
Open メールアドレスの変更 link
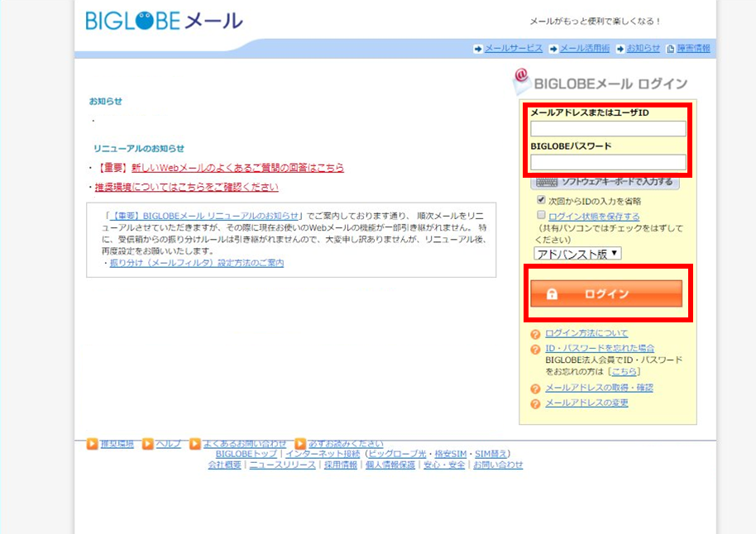pyautogui.click(x=586, y=403)
